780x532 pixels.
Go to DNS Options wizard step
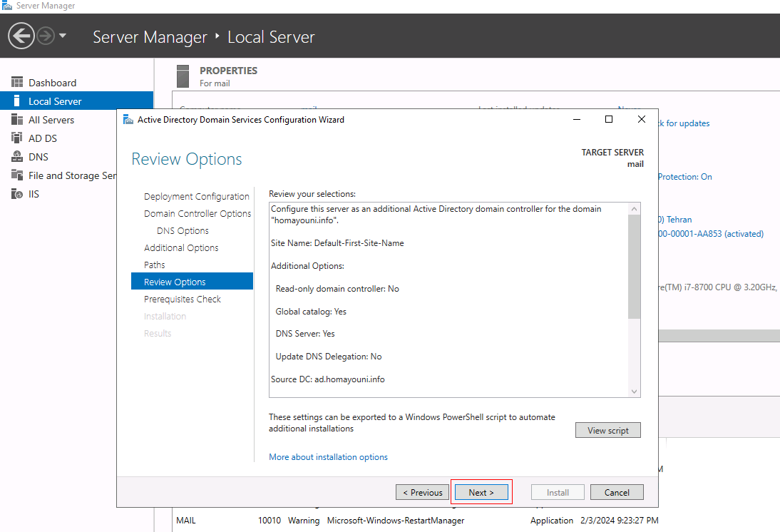coord(183,231)
